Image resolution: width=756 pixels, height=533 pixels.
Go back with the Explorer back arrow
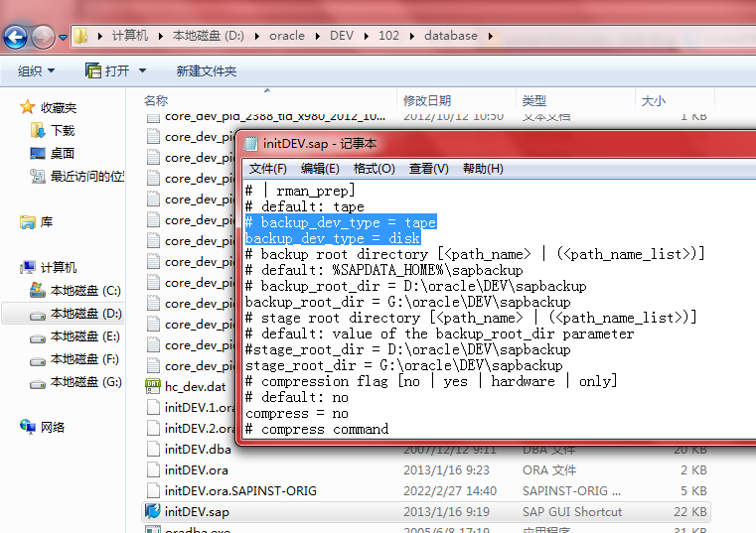[15, 37]
